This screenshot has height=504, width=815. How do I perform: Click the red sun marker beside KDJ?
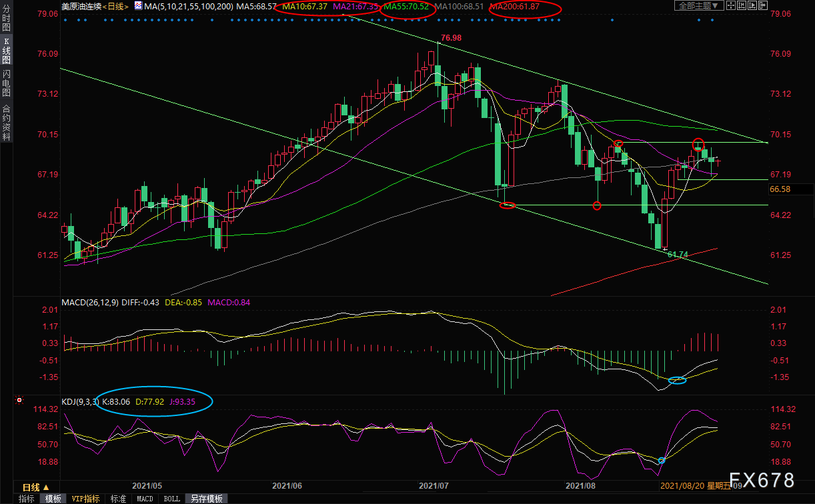point(19,401)
